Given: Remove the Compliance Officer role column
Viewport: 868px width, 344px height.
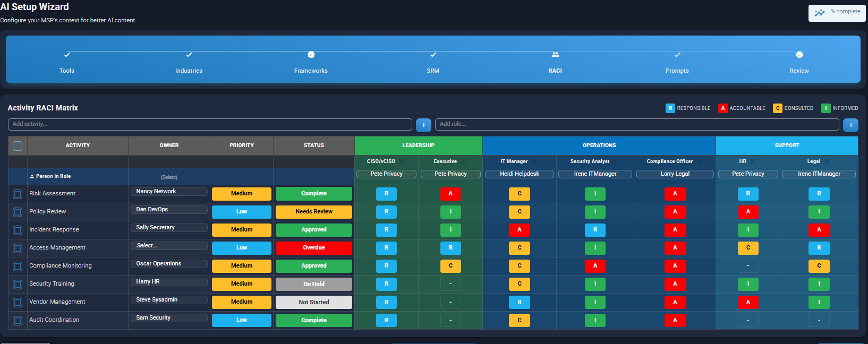Looking at the screenshot, I should (699, 161).
